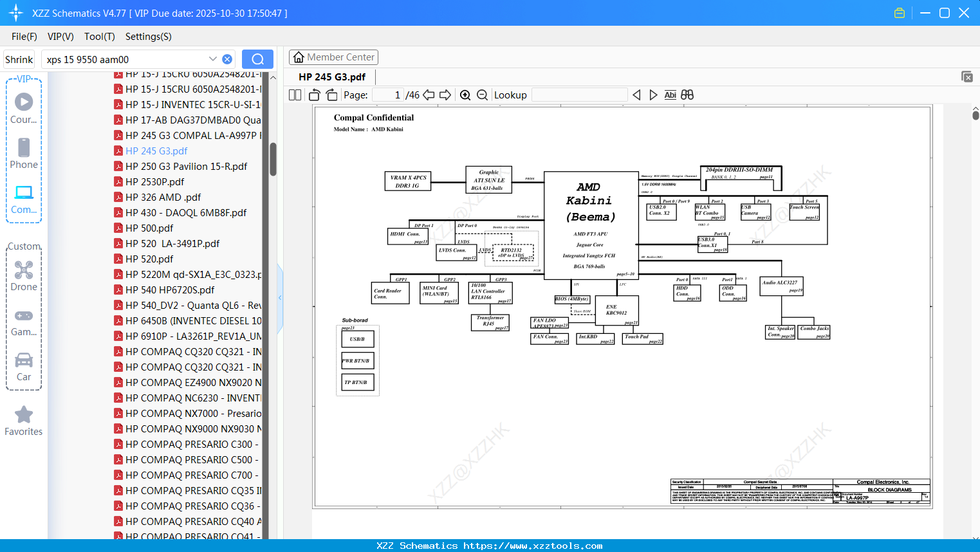Collapse the file list panel handle

tap(280, 297)
